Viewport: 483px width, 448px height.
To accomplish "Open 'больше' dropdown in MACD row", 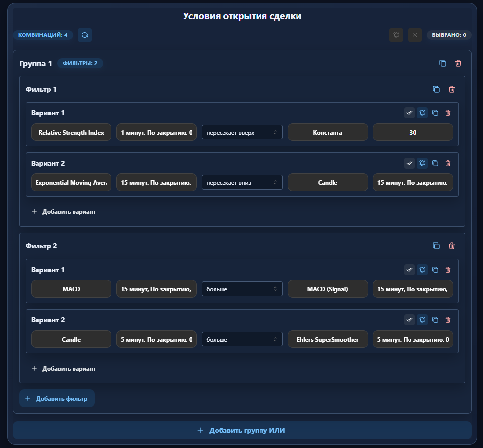I will point(242,289).
